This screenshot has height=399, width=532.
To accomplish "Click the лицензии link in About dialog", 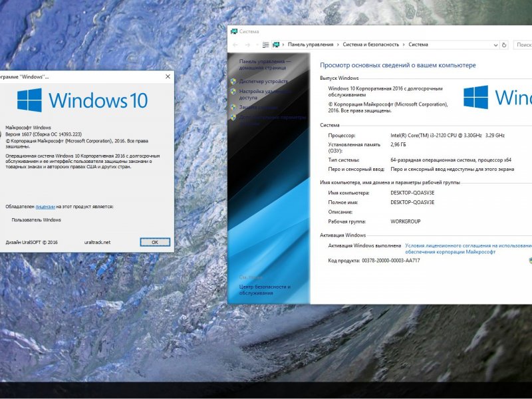I will coord(45,207).
